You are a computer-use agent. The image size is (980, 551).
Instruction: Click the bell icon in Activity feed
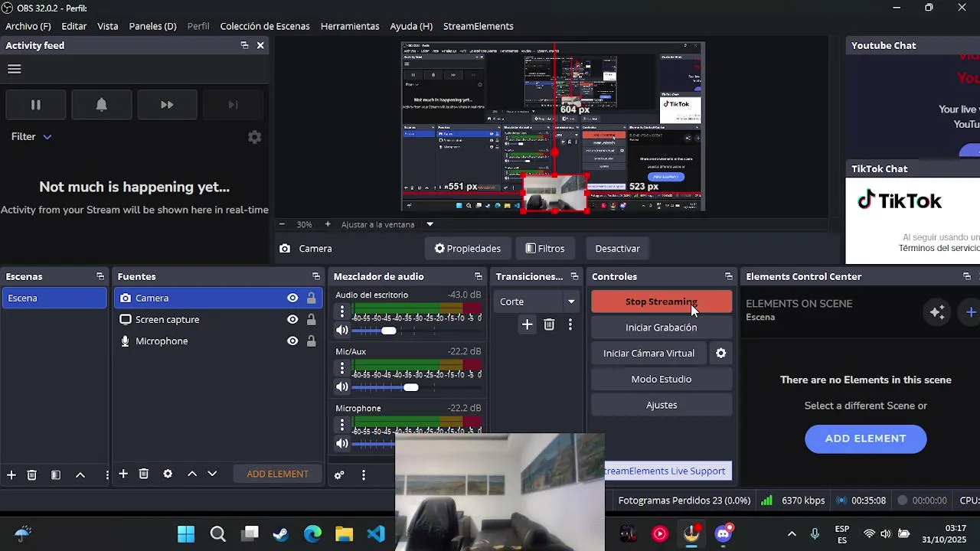pyautogui.click(x=101, y=105)
